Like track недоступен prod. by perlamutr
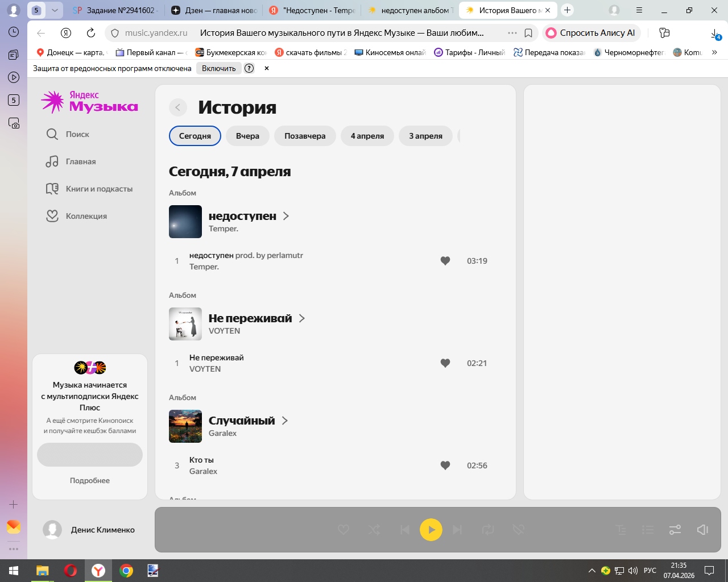Image resolution: width=728 pixels, height=582 pixels. click(445, 261)
